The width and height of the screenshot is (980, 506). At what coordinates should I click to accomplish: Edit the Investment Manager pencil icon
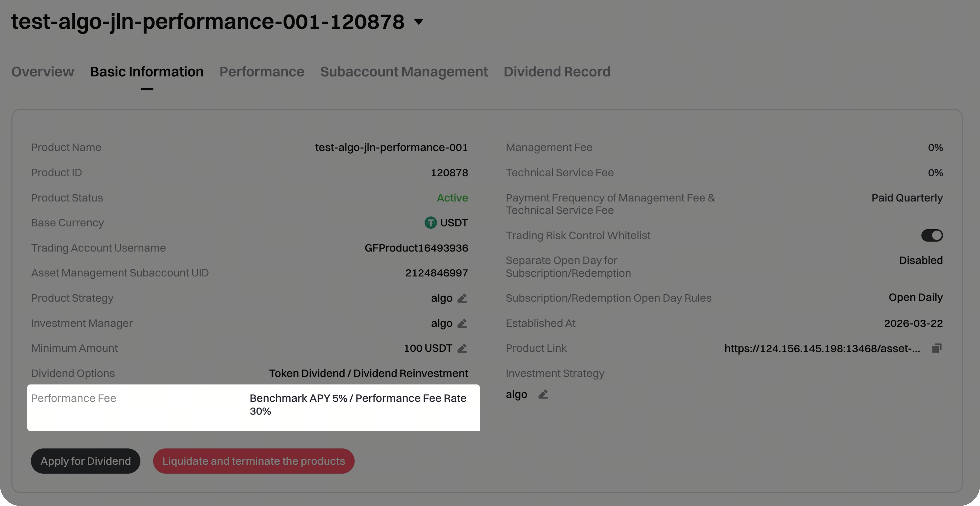point(462,323)
